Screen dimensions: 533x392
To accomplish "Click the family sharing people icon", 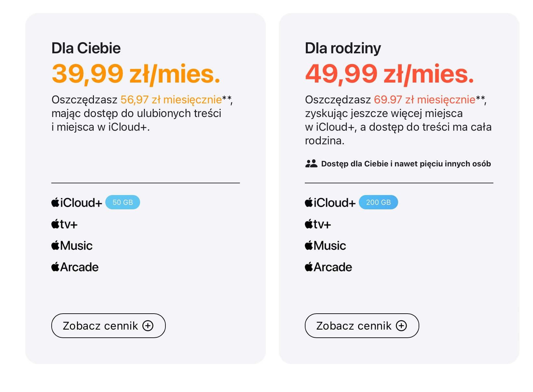I will click(311, 163).
